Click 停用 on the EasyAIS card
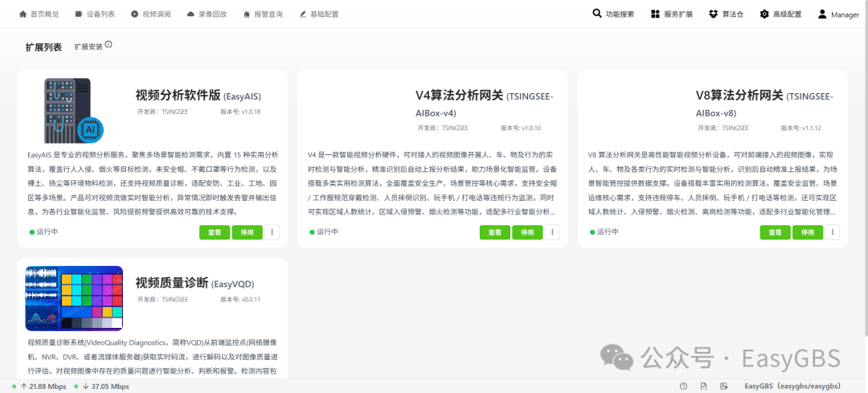Viewport: 868px width, 393px height. (x=247, y=232)
